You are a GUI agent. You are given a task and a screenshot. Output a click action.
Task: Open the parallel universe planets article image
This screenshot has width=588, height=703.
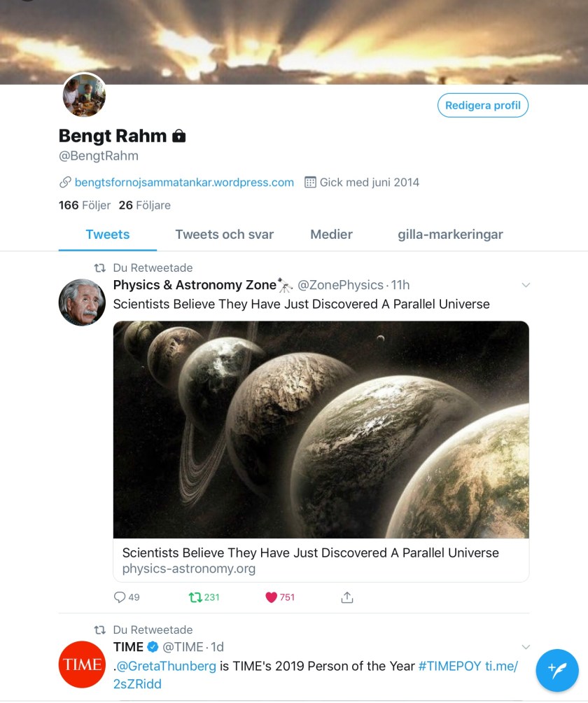click(321, 429)
